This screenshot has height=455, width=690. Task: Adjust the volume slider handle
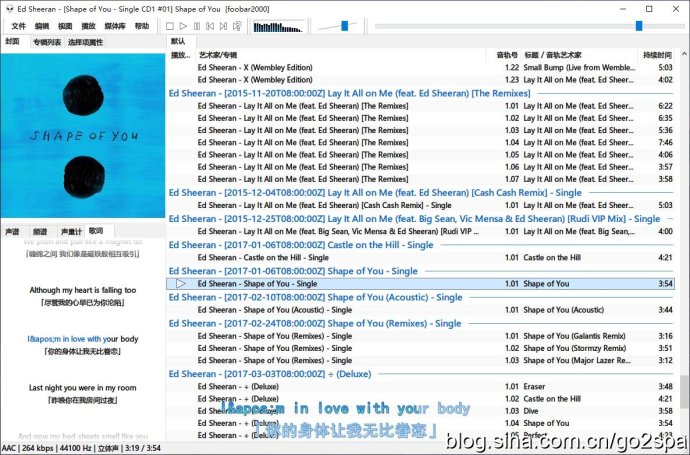pos(345,26)
